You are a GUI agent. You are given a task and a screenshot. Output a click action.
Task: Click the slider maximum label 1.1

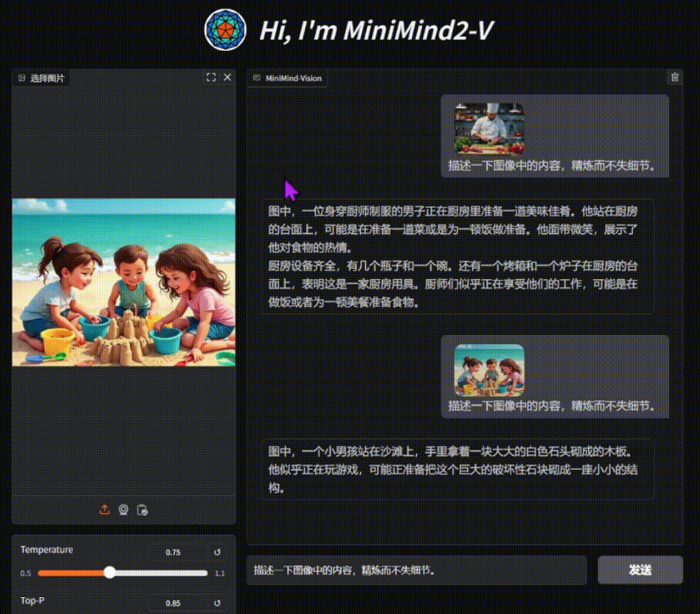[219, 573]
